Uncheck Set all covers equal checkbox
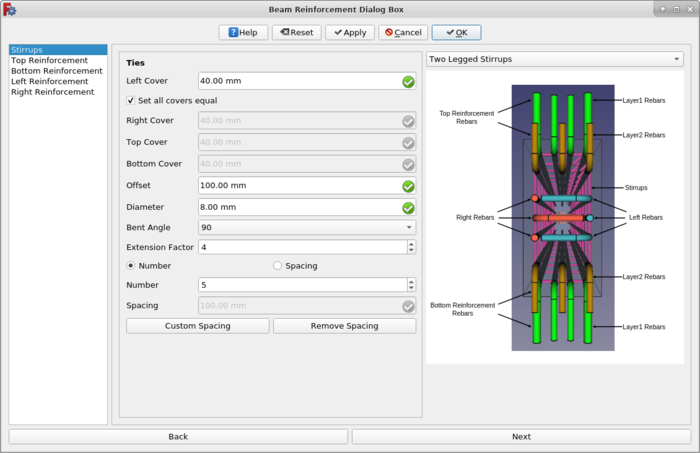 pyautogui.click(x=131, y=101)
